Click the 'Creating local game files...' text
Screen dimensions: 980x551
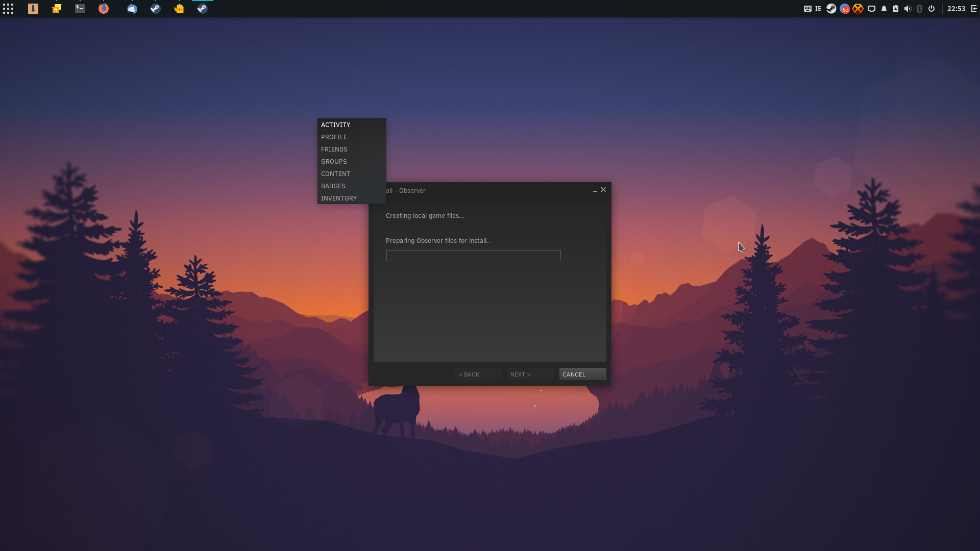[425, 216]
